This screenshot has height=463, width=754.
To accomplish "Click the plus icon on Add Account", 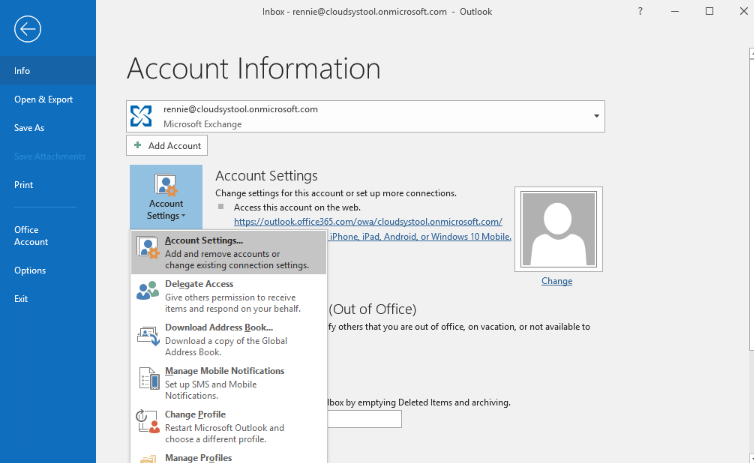I will (x=138, y=145).
